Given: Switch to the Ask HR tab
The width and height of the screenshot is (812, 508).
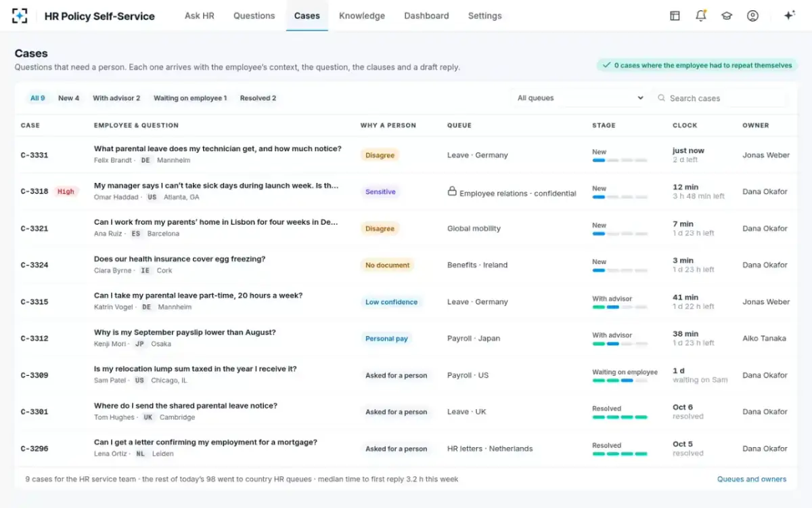Looking at the screenshot, I should click(x=200, y=16).
